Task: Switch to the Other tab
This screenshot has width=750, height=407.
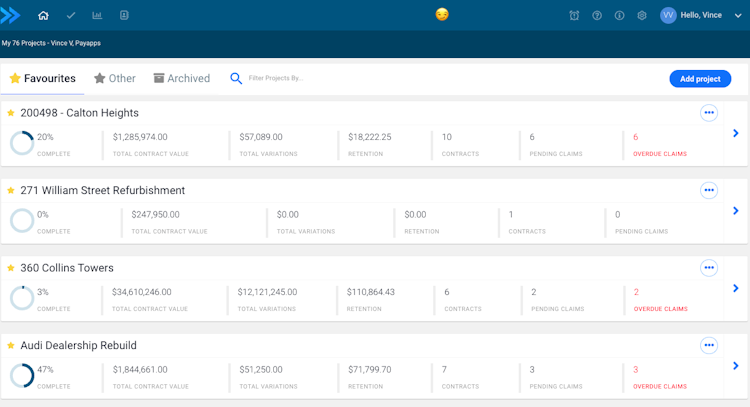Action: (x=115, y=78)
